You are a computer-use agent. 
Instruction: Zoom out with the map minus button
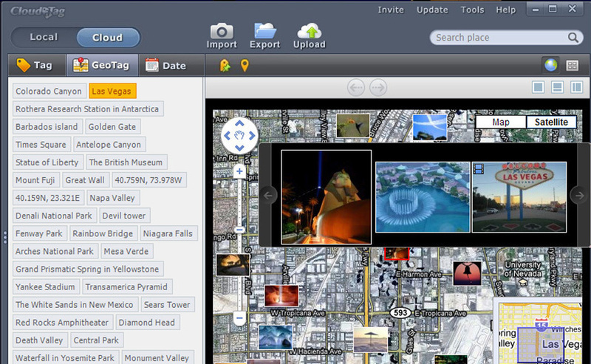tap(239, 318)
